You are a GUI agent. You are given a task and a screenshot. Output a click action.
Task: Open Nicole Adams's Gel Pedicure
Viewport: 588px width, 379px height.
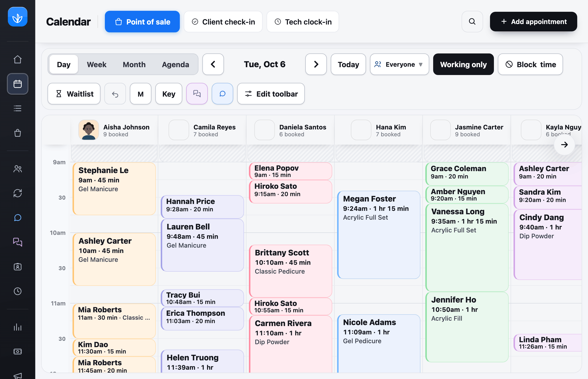click(379, 343)
